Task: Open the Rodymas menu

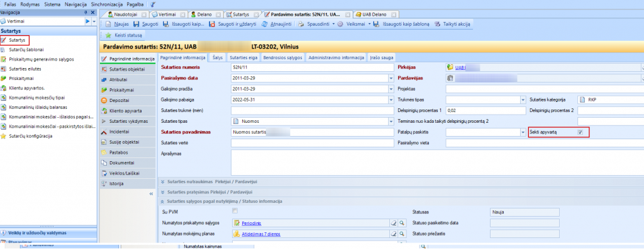Action: point(30,4)
